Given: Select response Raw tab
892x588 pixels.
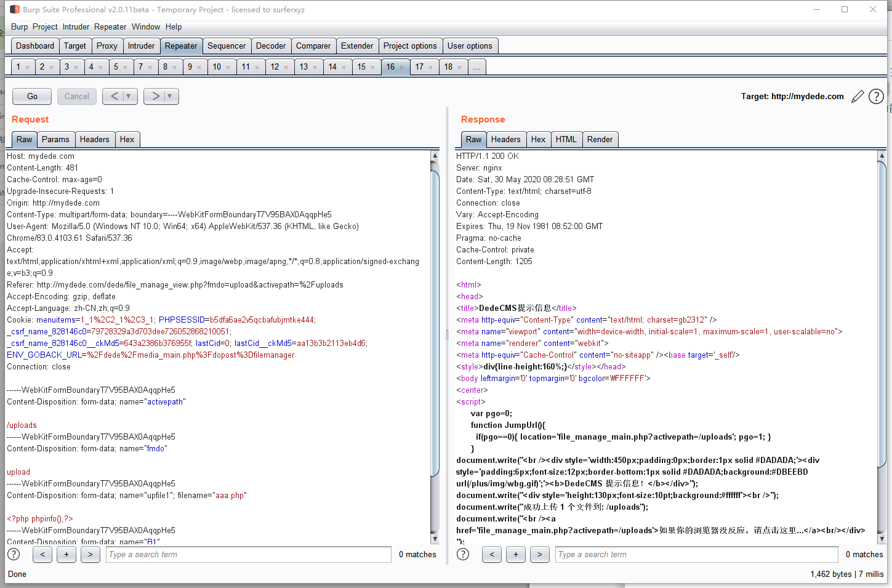Looking at the screenshot, I should tap(473, 139).
